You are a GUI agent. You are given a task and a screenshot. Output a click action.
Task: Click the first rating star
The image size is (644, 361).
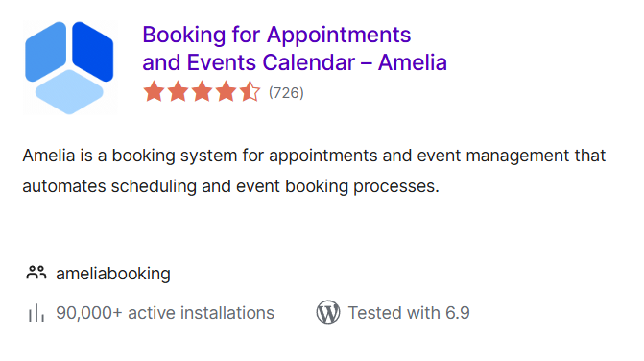pos(154,91)
